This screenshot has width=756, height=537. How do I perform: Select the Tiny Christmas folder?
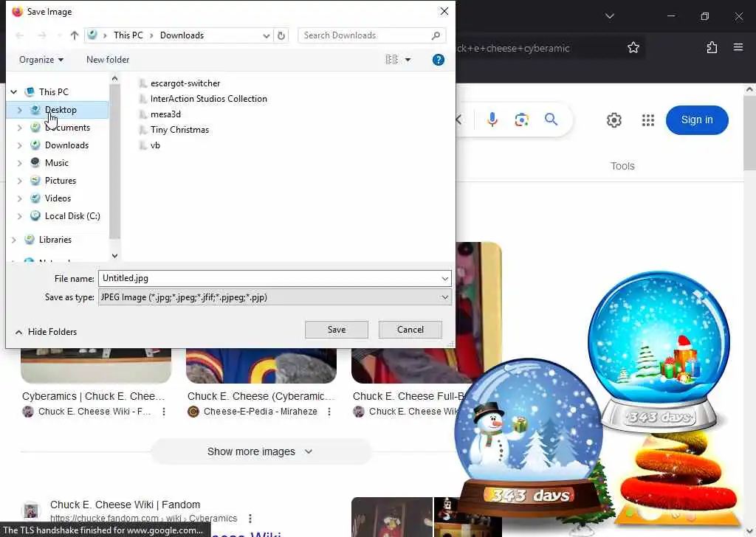[x=179, y=130]
